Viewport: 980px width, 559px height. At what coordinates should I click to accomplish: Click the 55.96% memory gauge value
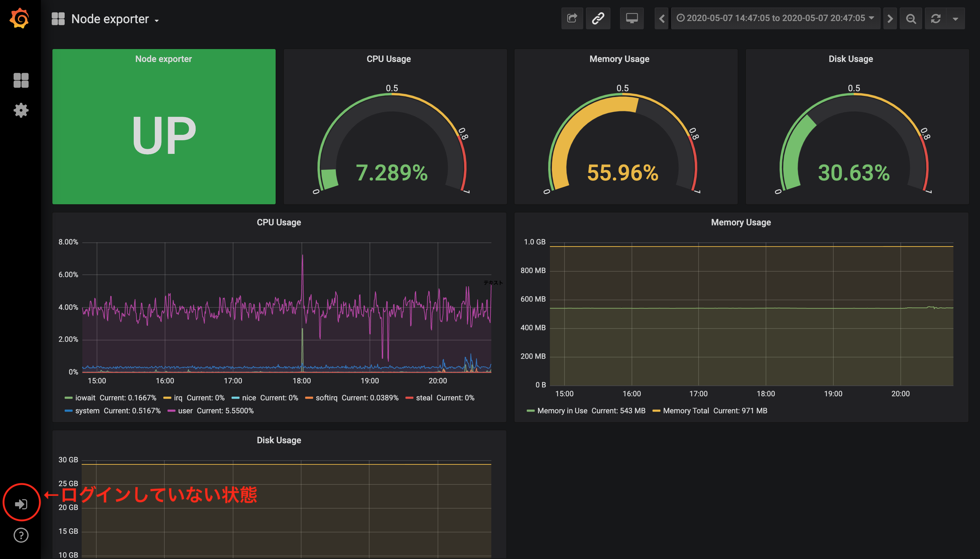pos(623,172)
